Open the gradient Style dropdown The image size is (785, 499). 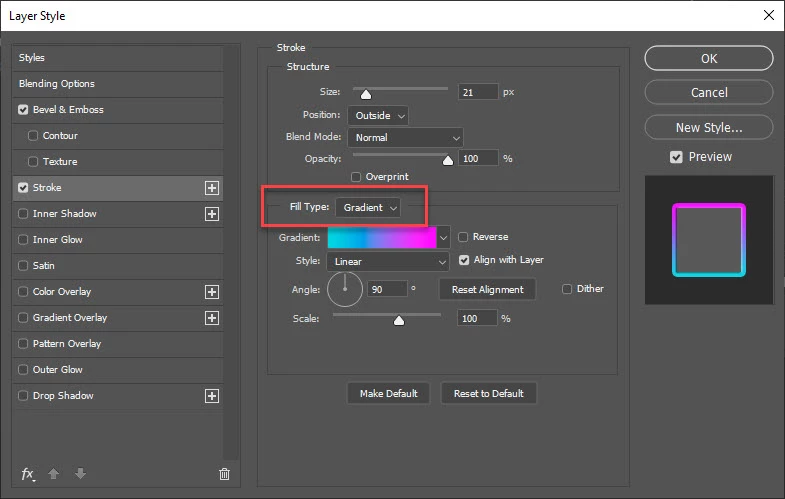388,262
